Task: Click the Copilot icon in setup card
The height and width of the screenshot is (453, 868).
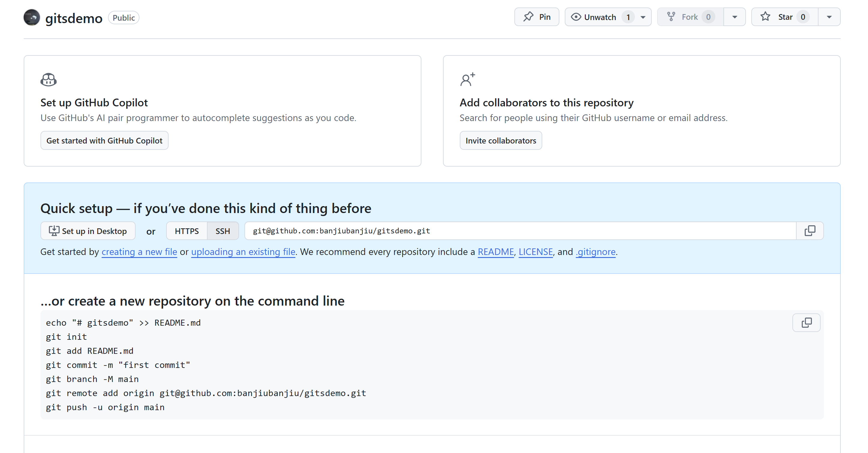Action: [x=49, y=80]
